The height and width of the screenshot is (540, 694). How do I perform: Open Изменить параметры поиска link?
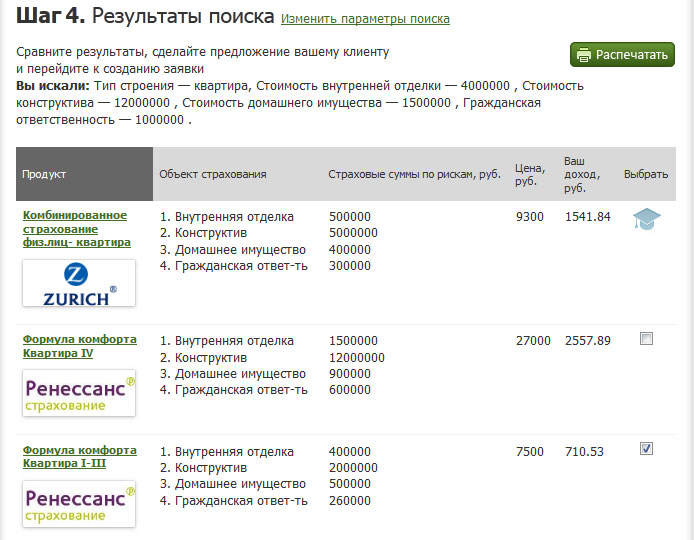[x=365, y=19]
